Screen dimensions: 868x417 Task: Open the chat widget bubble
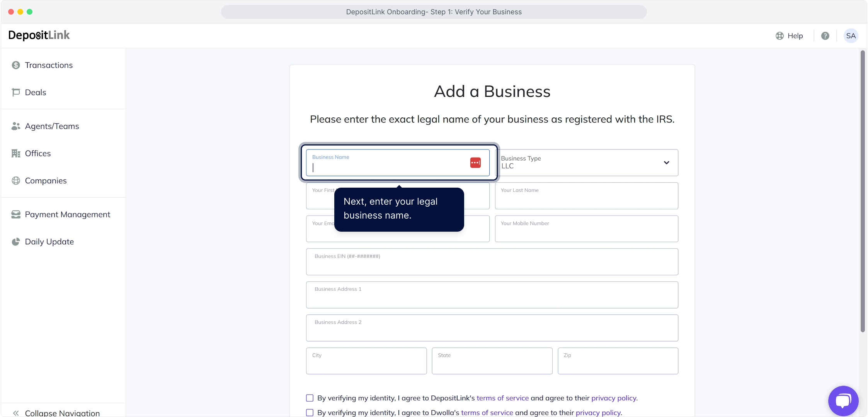(x=843, y=400)
